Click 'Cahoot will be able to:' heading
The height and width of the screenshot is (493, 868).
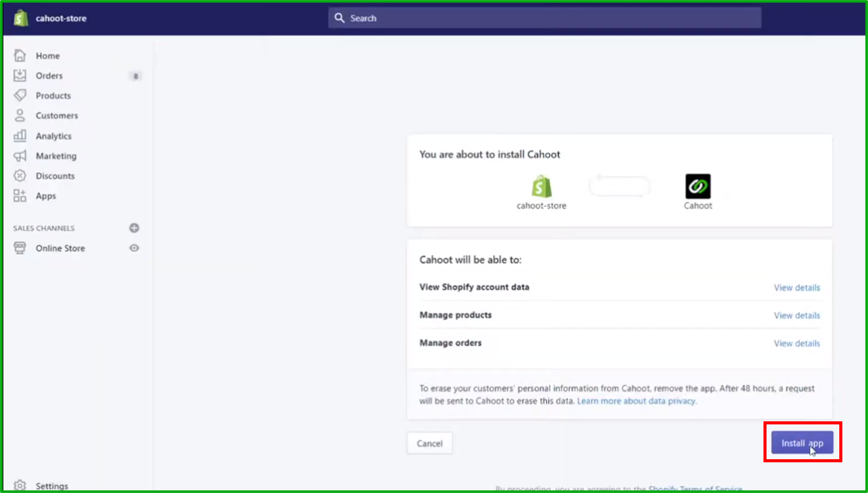coord(470,260)
